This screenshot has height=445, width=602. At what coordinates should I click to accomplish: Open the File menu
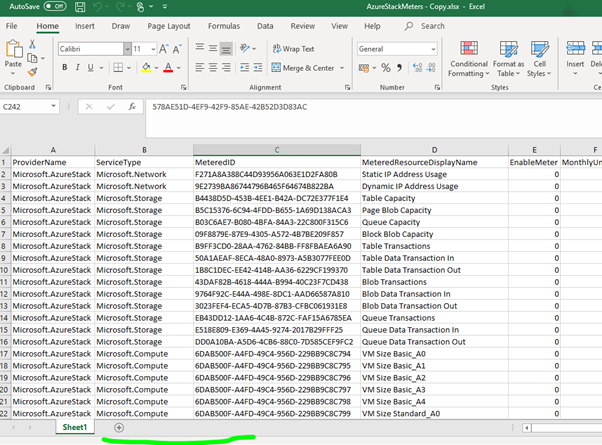[12, 26]
